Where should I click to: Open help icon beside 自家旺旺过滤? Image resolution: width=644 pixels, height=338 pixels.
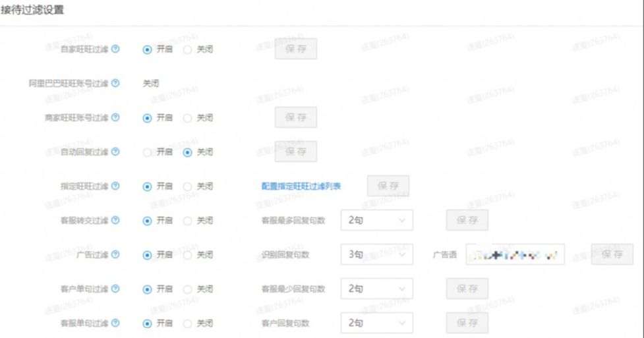tap(116, 49)
